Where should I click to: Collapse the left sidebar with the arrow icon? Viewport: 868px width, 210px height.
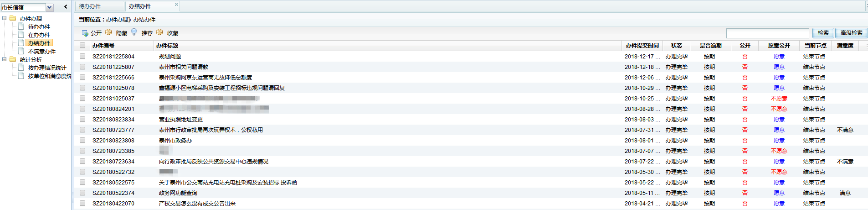(66, 7)
